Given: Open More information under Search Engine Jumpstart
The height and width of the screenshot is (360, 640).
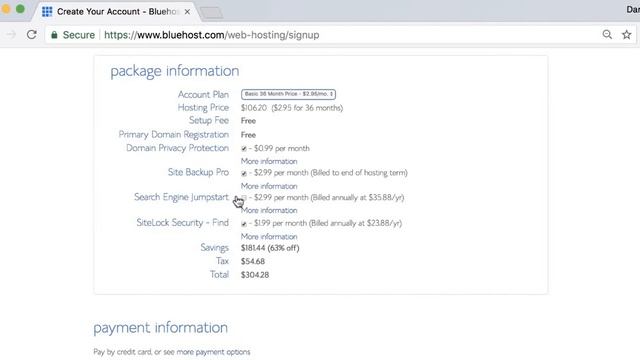Looking at the screenshot, I should click(269, 210).
